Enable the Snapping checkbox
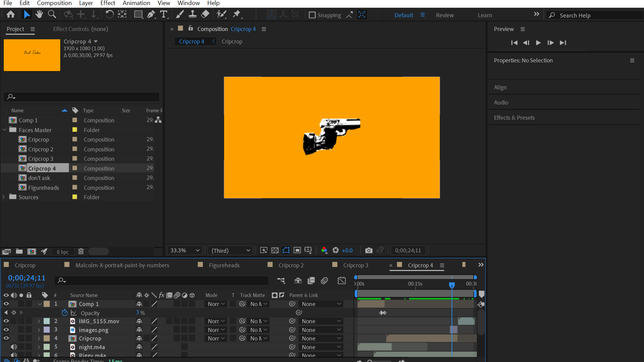 tap(312, 15)
